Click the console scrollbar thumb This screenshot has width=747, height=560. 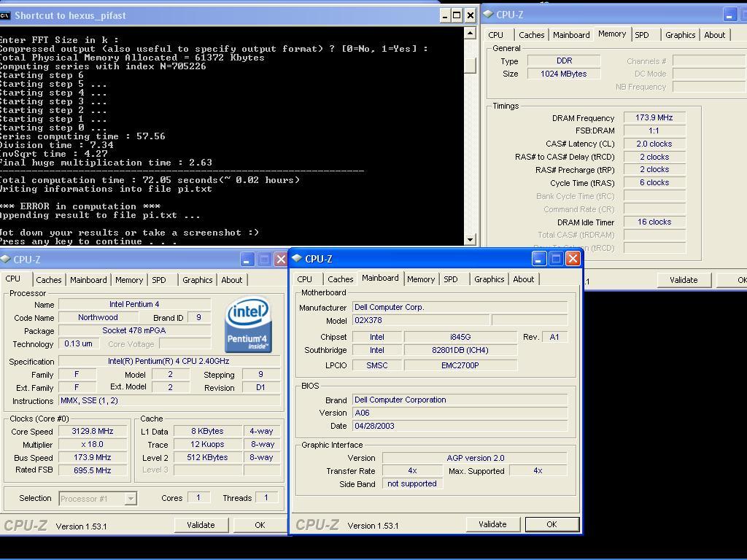[x=471, y=65]
